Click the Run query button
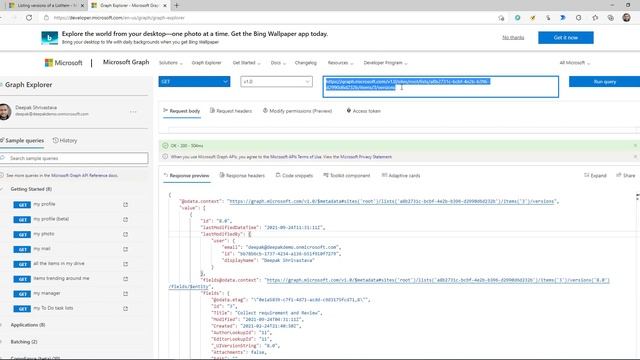Viewport: 640px width, 360px height. coord(604,82)
